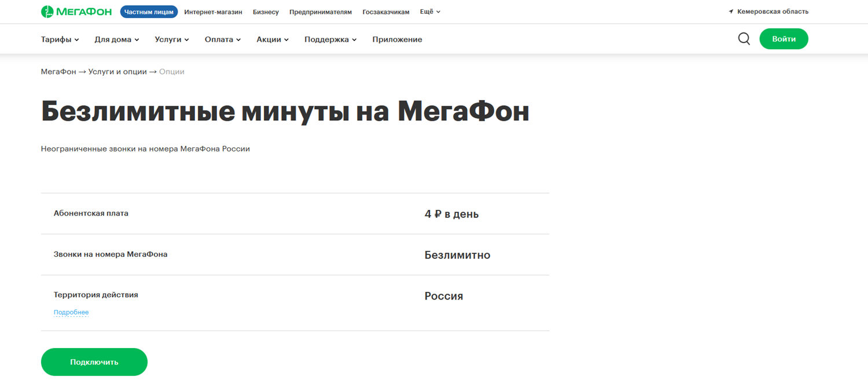Screen dimensions: 868x392
Task: Click the Абонентская плата label
Action: 91,213
